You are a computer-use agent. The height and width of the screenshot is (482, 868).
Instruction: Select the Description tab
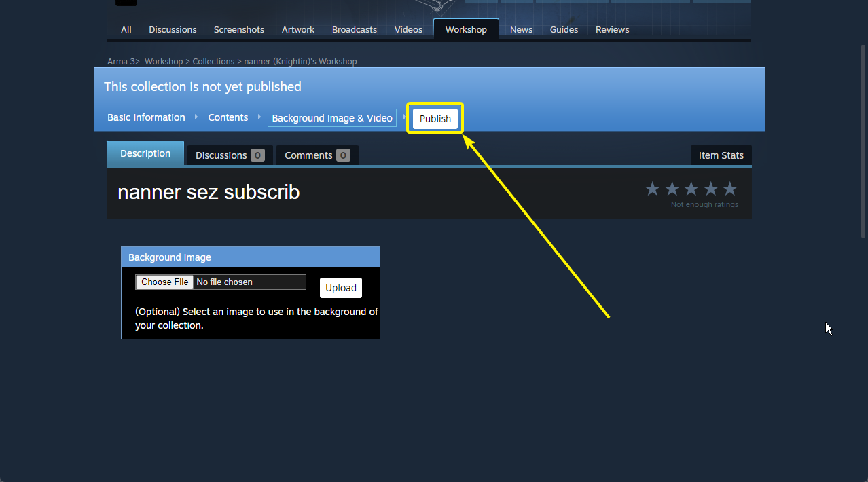coord(145,153)
